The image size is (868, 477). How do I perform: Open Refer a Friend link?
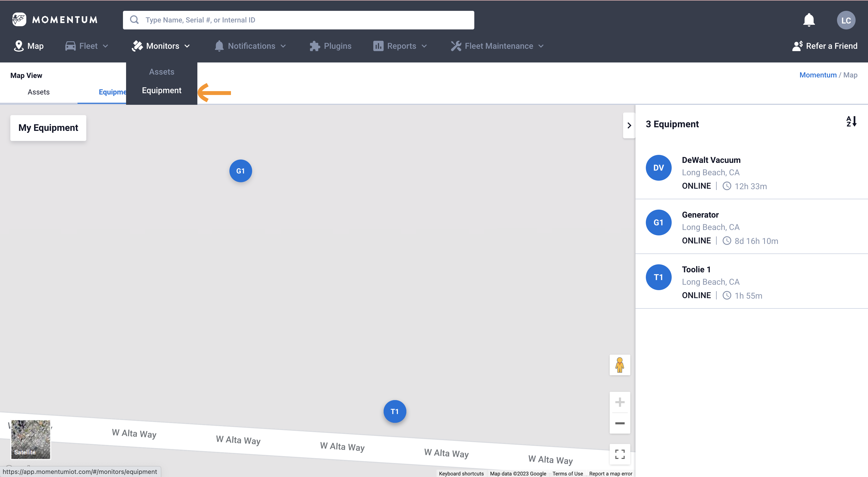point(825,46)
